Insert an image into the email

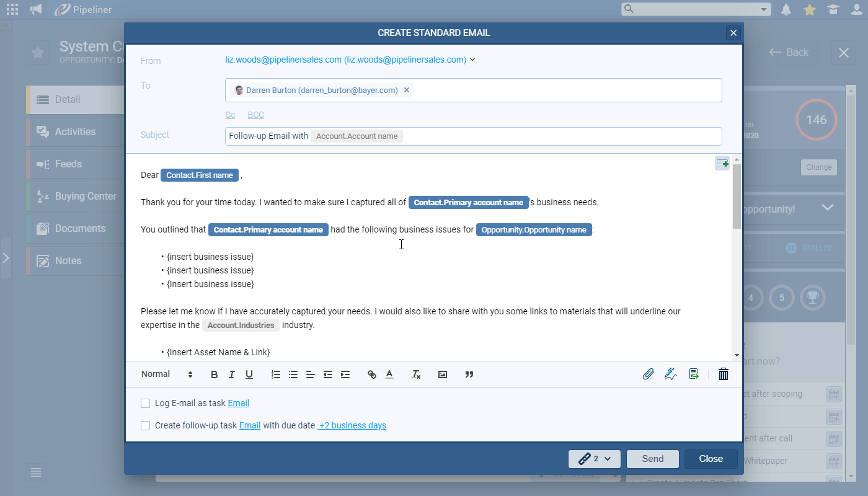(443, 374)
